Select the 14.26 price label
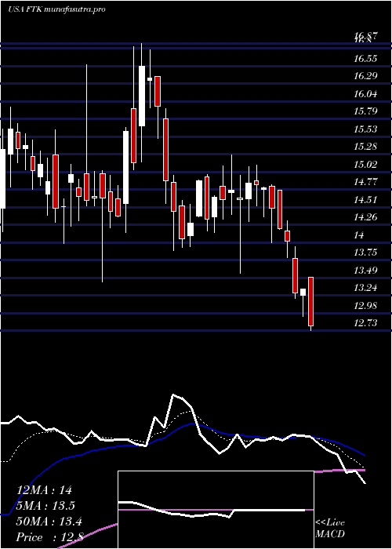Image resolution: width=392 pixels, height=549 pixels. pos(365,217)
